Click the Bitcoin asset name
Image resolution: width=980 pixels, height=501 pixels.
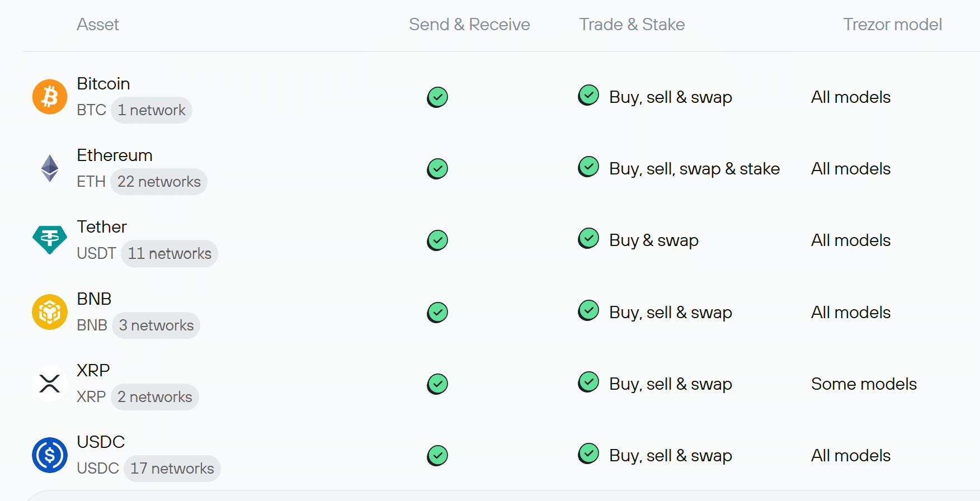(x=103, y=84)
